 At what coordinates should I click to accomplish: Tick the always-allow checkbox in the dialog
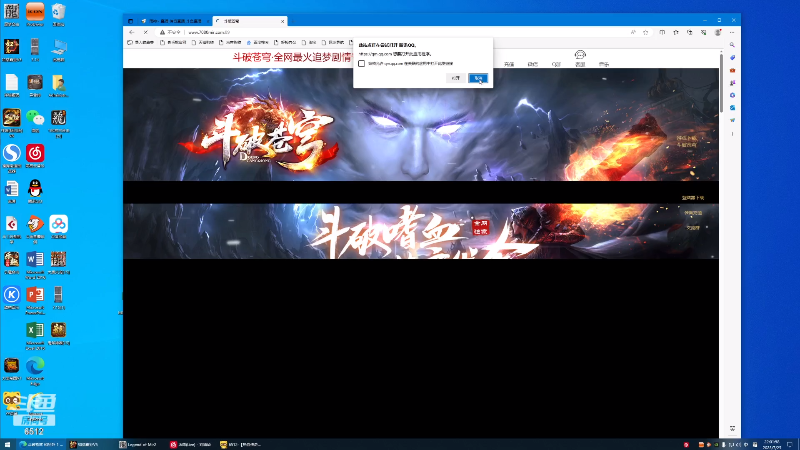361,64
